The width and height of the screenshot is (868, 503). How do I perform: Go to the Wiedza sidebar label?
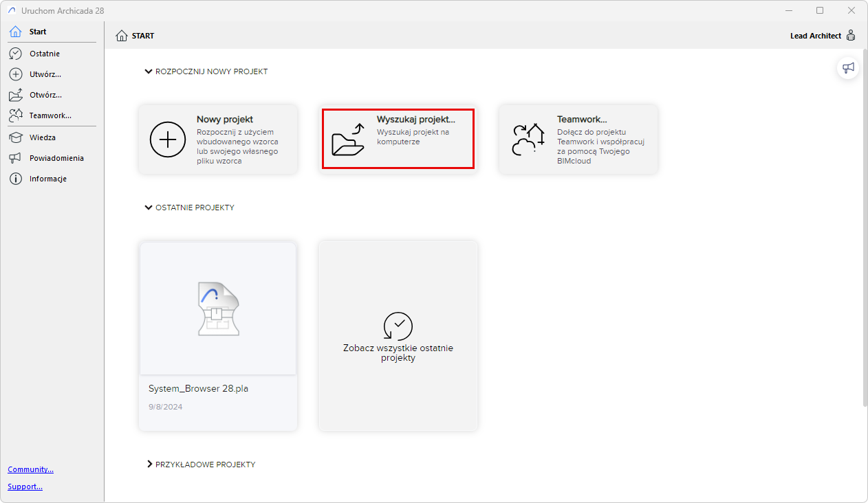(43, 137)
